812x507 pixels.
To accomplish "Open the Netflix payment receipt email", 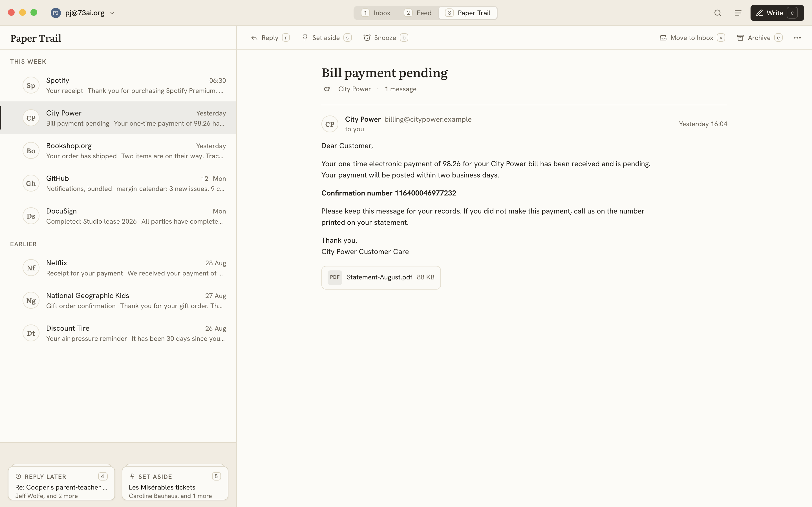I will pyautogui.click(x=118, y=268).
